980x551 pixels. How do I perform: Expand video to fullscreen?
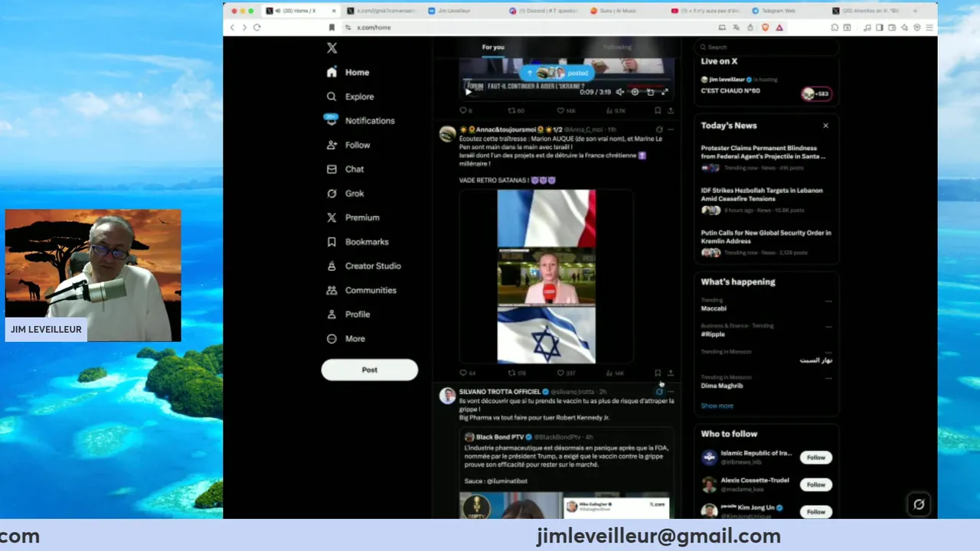[x=665, y=92]
